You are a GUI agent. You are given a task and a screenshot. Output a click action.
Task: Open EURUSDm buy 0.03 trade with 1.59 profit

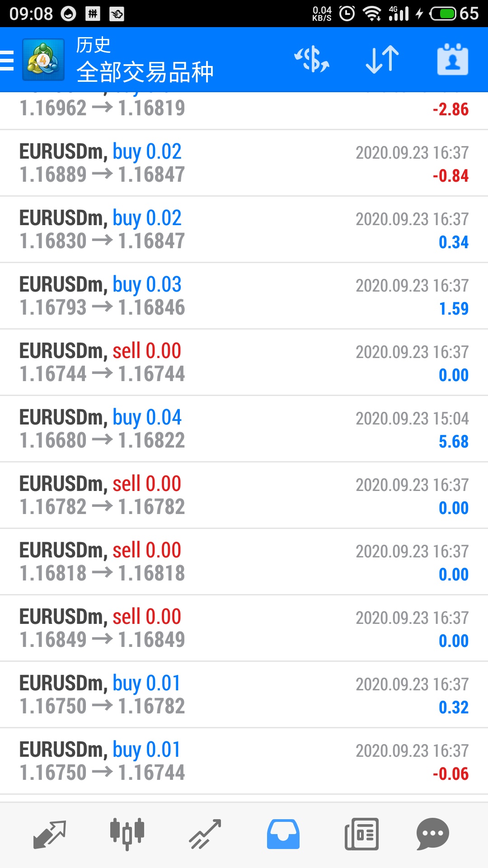tap(244, 296)
